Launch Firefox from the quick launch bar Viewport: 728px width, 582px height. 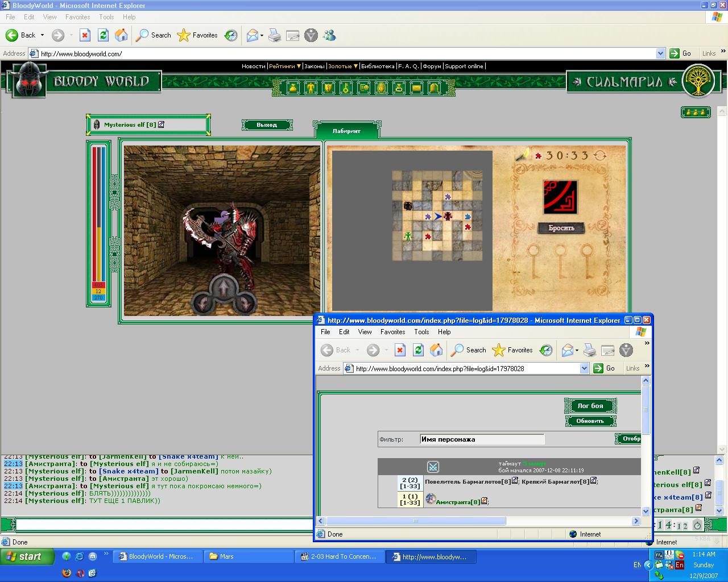[x=67, y=573]
